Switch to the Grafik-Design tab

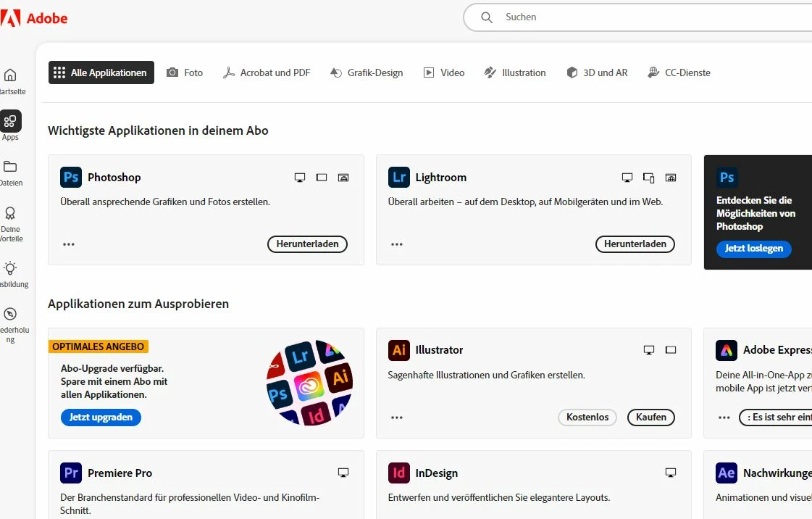(x=367, y=72)
